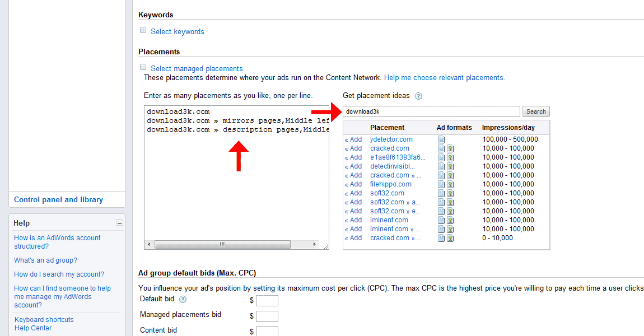Click text ad icon for filehippo.com
644x336 pixels.
[441, 184]
